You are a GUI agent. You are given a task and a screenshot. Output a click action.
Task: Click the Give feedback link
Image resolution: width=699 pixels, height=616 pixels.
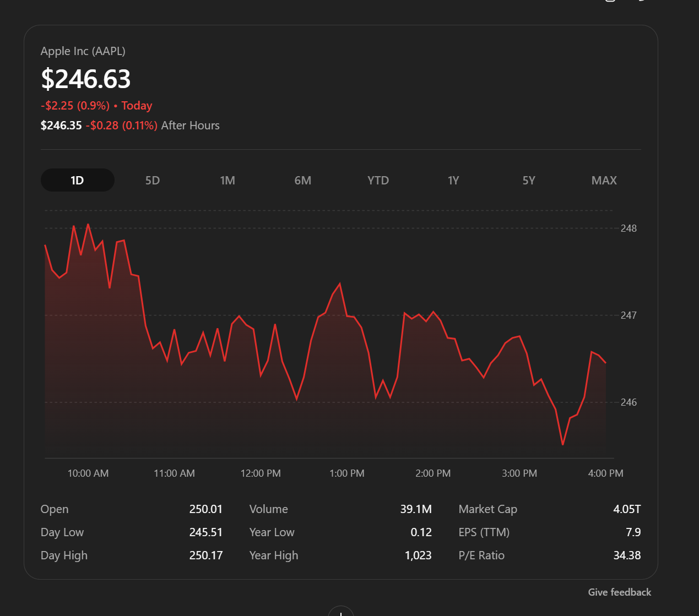619,592
